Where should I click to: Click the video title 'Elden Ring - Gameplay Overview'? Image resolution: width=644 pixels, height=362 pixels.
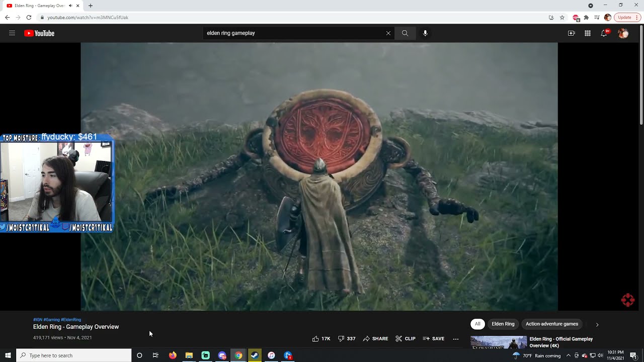click(x=76, y=327)
